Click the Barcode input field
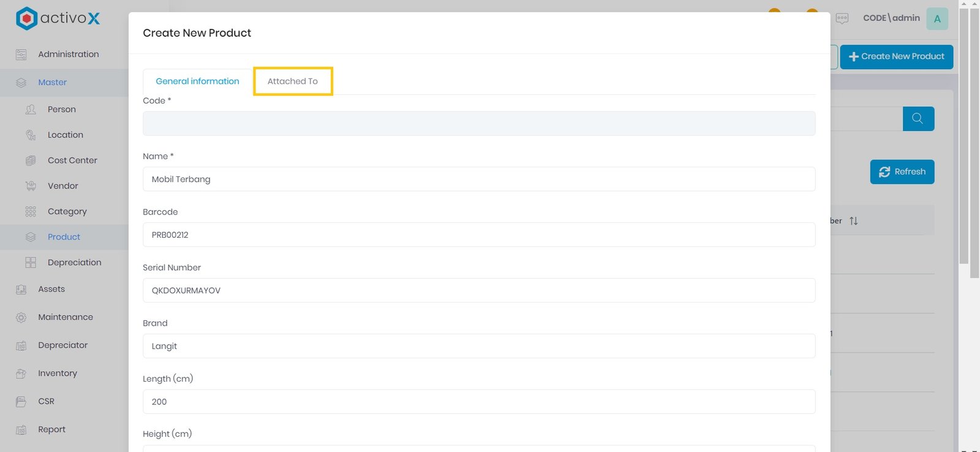980x452 pixels. [x=478, y=235]
